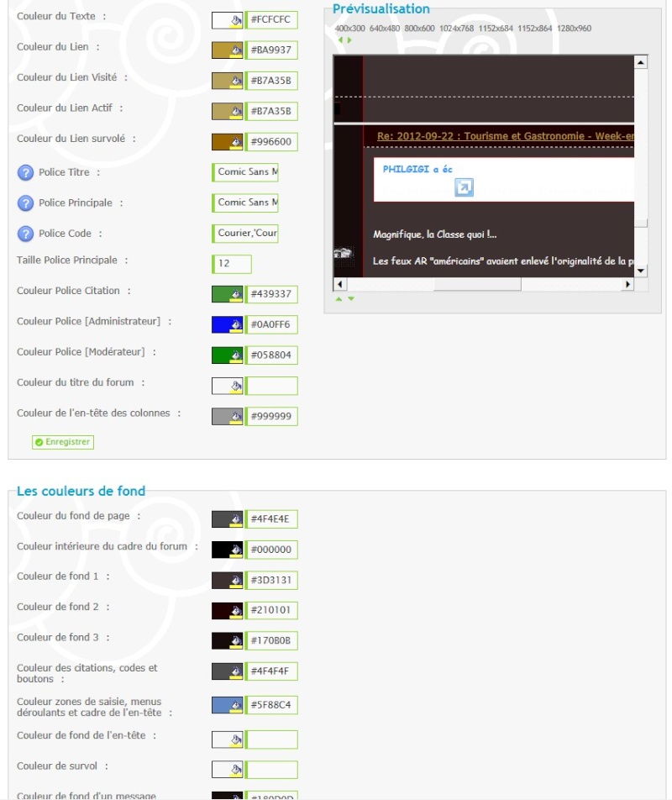Select 1024x768 preview size
The height and width of the screenshot is (800, 672).
[456, 29]
